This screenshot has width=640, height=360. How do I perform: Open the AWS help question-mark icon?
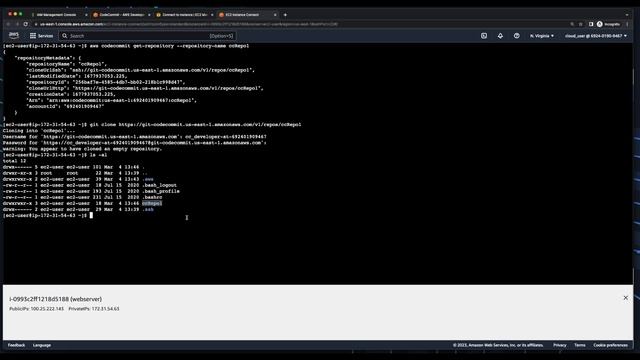coord(516,36)
